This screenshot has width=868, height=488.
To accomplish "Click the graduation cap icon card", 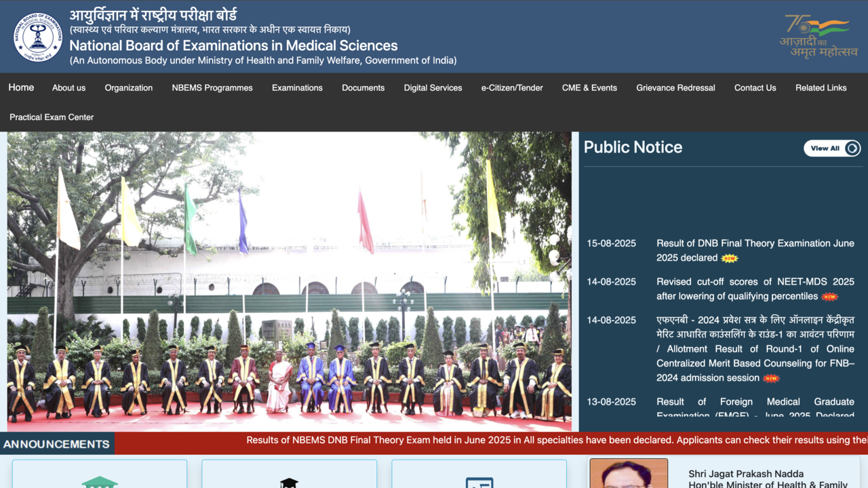I will tap(290, 479).
